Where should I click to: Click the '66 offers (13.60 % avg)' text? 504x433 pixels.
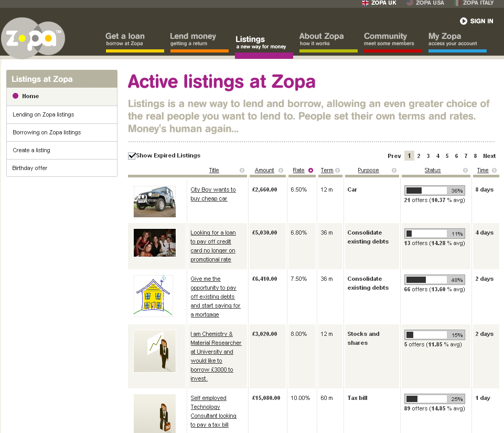[435, 289]
